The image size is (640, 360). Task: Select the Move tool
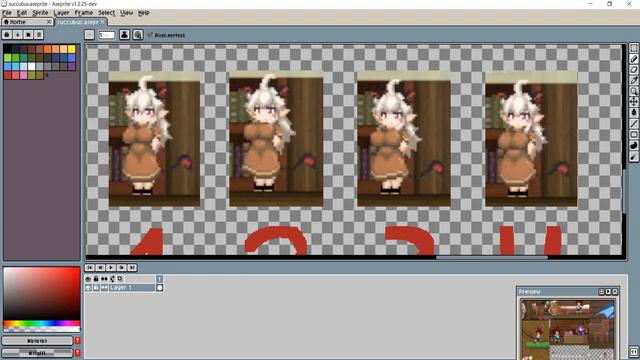[634, 102]
